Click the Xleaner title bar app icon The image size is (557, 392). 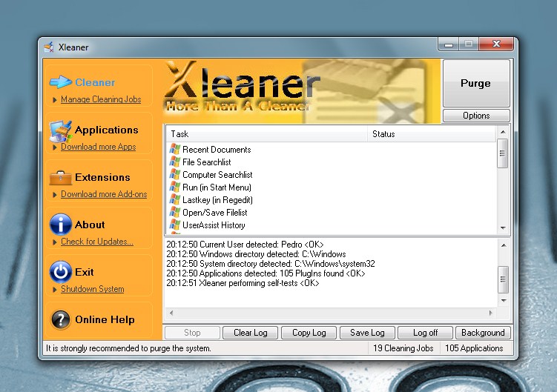pos(49,47)
